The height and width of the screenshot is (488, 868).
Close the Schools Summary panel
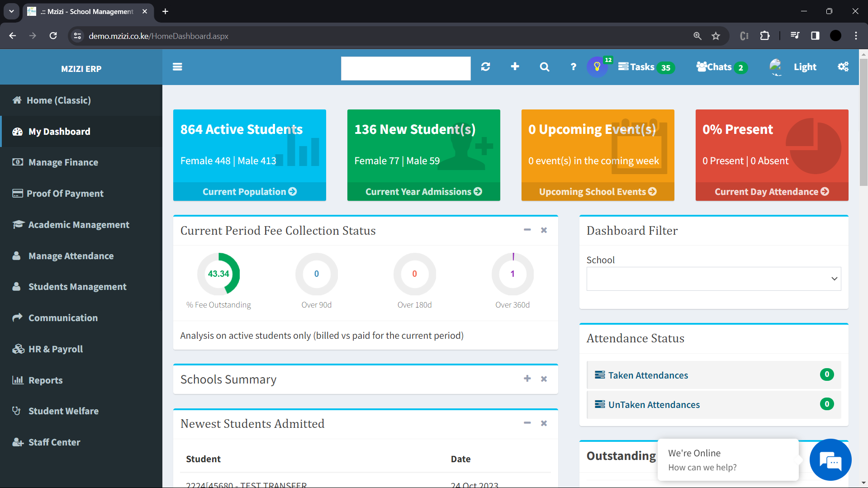[544, 379]
